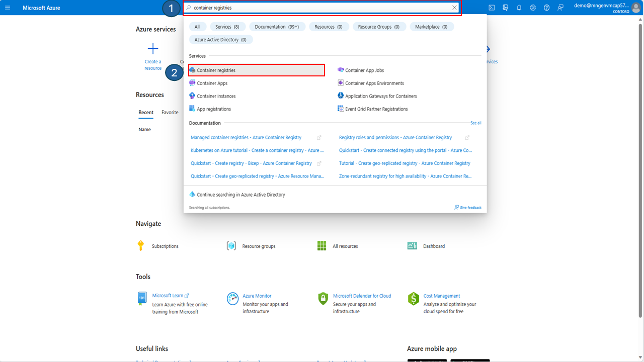Open Container Apps Environments service result
The height and width of the screenshot is (362, 644).
tap(374, 83)
